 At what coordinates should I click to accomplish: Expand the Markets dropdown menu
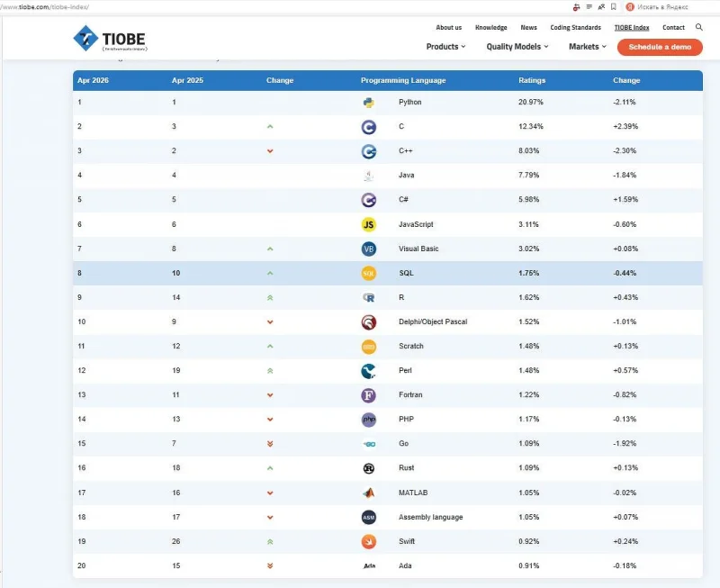588,47
